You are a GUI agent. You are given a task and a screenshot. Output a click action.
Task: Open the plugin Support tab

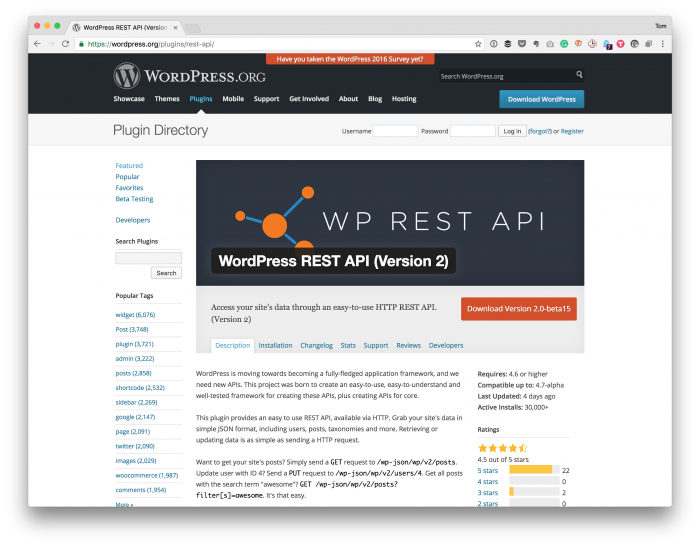tap(376, 345)
